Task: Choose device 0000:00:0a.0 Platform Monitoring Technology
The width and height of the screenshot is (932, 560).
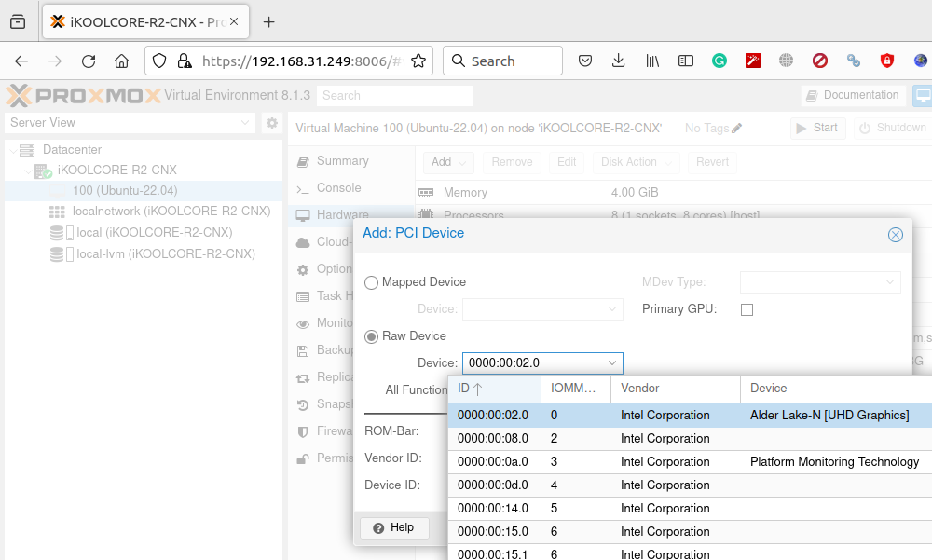Action: point(690,462)
